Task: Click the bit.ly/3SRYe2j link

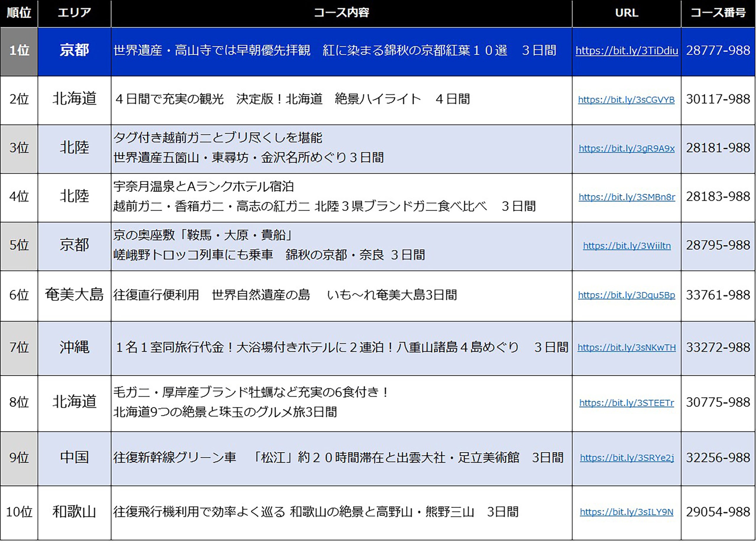Action: (x=627, y=458)
